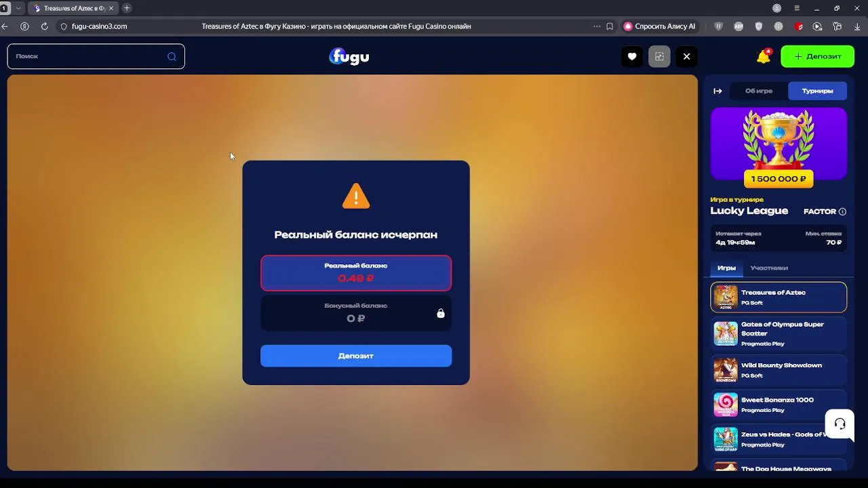The image size is (868, 488).
Task: Click Wild Bounty Showdown thumbnail image
Action: pos(726,370)
